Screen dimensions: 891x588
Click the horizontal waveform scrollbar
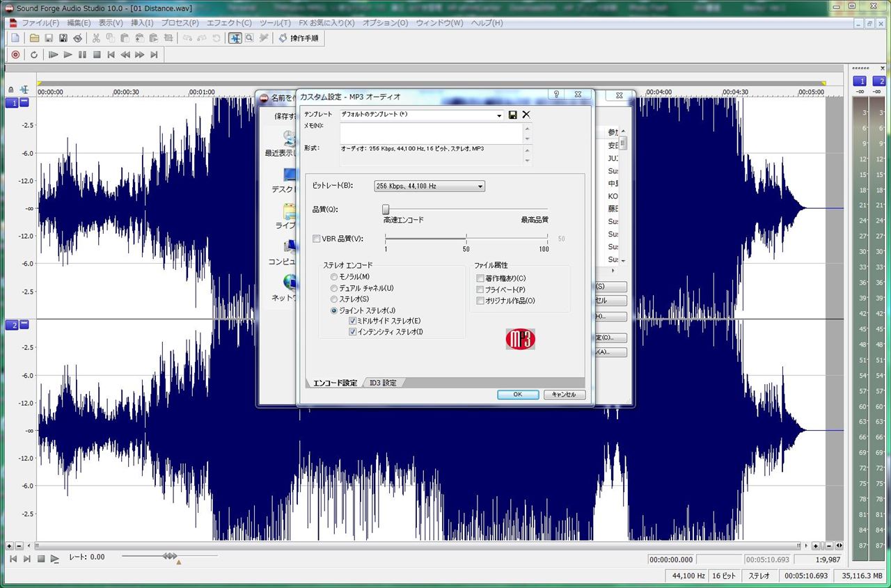418,546
